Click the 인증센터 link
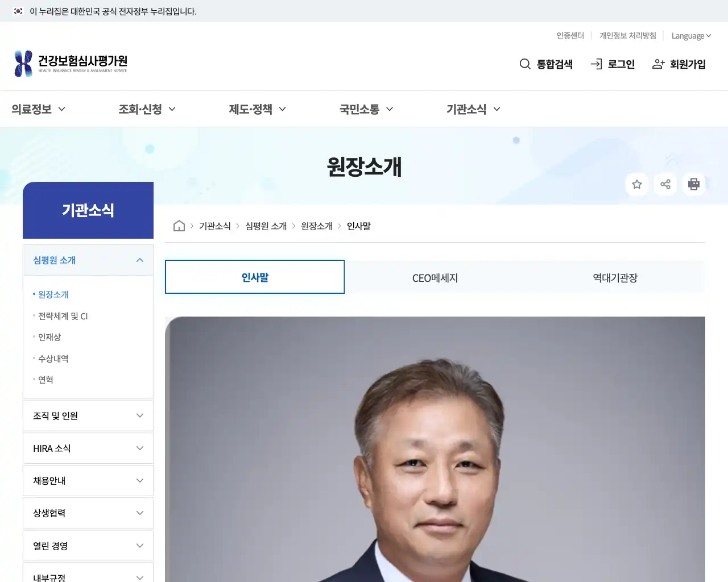 570,36
